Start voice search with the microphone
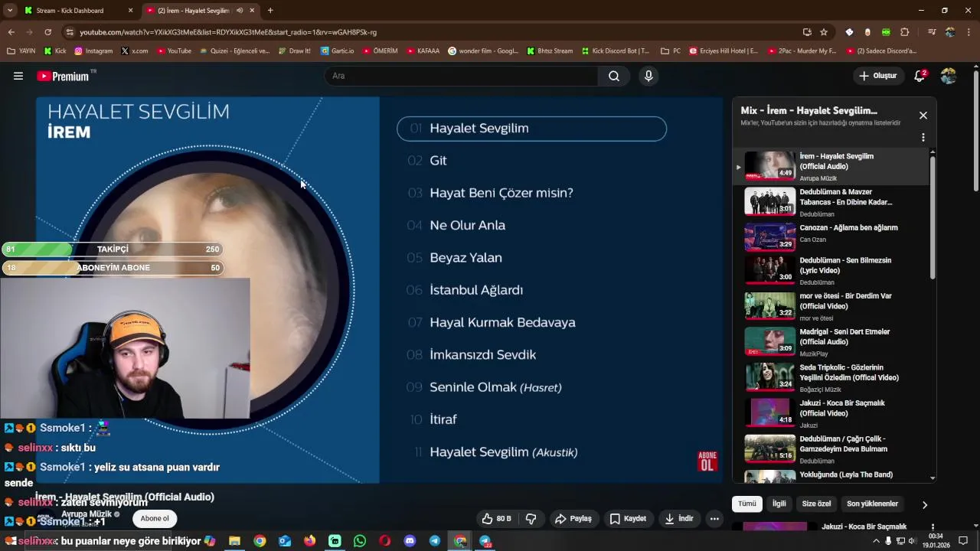This screenshot has height=551, width=980. pos(648,76)
